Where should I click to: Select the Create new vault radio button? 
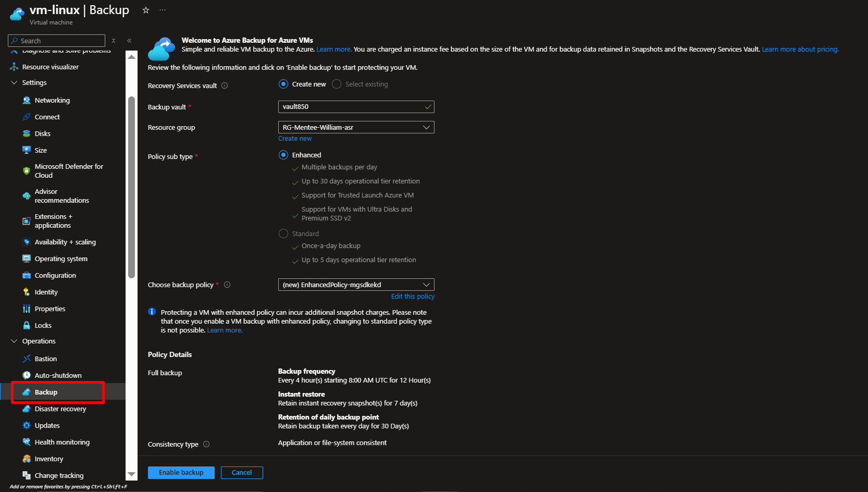(x=283, y=84)
